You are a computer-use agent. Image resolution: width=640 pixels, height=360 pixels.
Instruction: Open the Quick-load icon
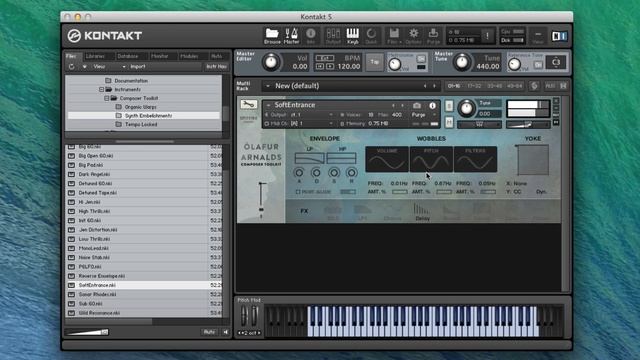pyautogui.click(x=371, y=36)
